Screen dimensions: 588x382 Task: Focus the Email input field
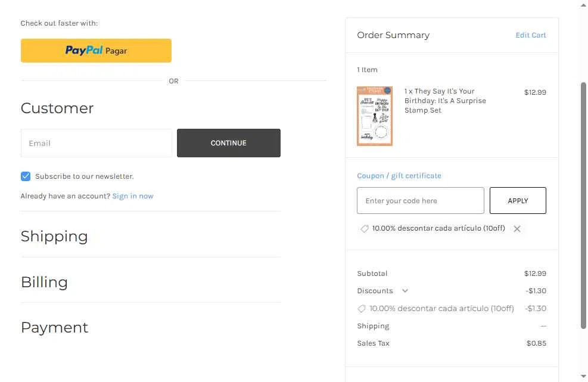(x=97, y=143)
